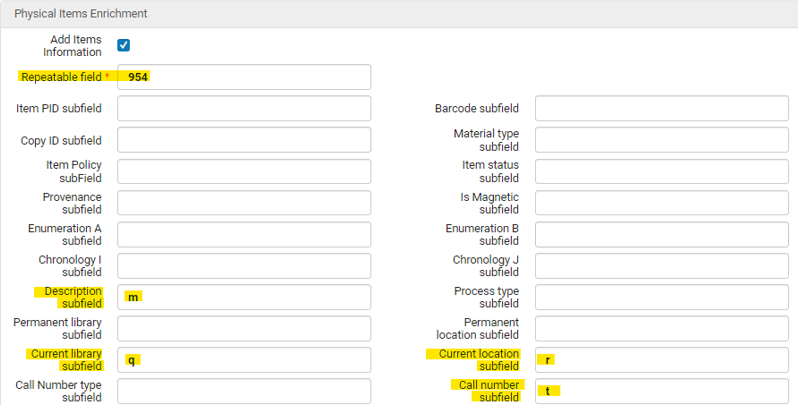
Task: Click the Chronology I subfield input
Action: [244, 266]
